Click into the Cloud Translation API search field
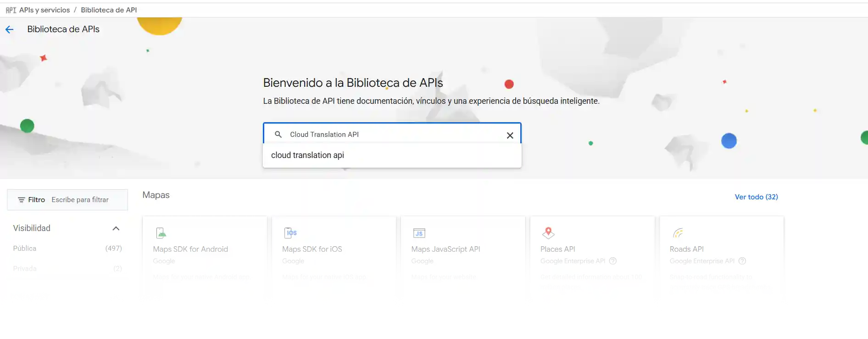Screen dimensions: 868x339 pos(390,135)
